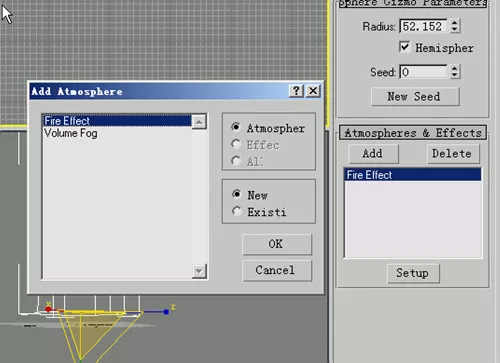Select the New radio option
Image resolution: width=500 pixels, height=363 pixels.
point(237,194)
